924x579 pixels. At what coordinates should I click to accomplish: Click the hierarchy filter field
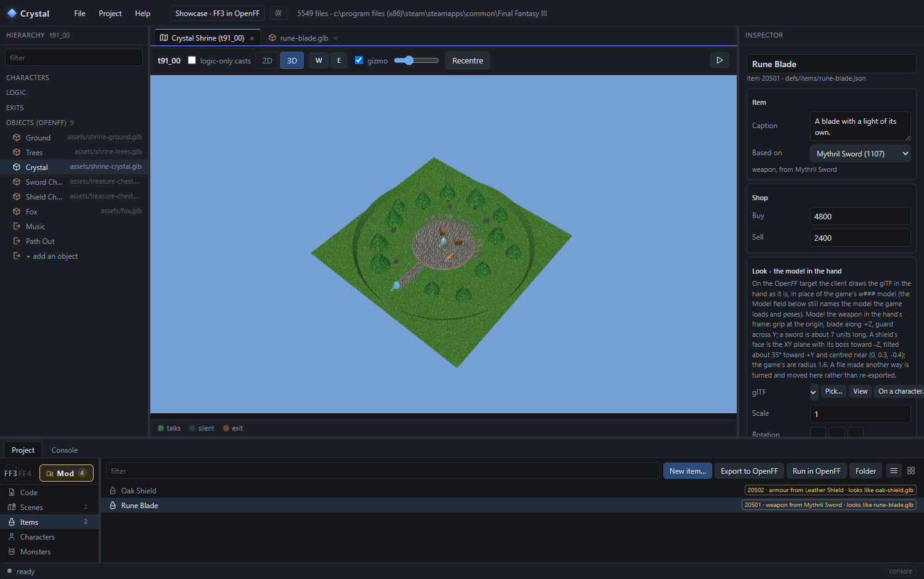pos(74,57)
